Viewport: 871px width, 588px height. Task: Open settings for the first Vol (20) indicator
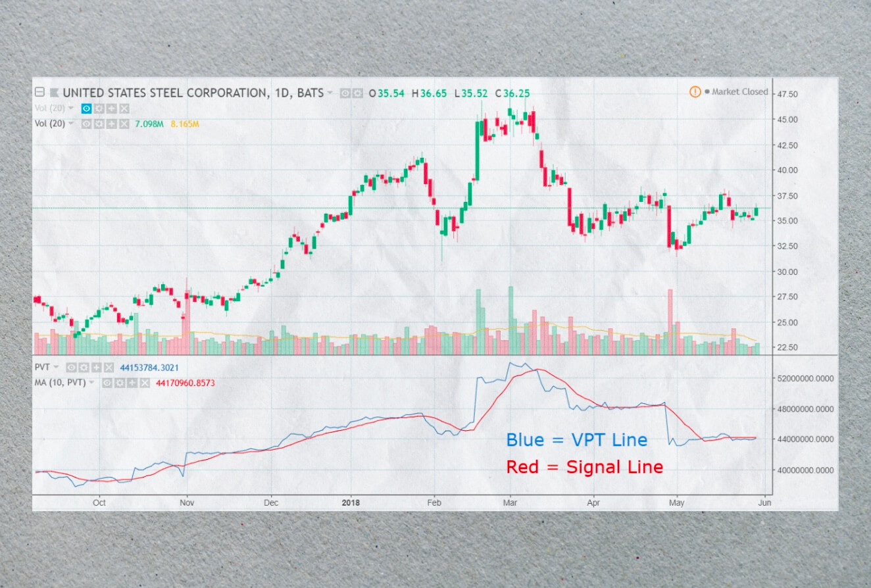tap(99, 109)
